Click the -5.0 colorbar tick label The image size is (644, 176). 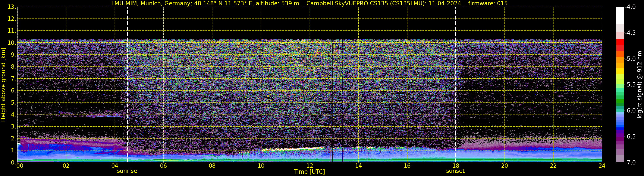(630, 59)
